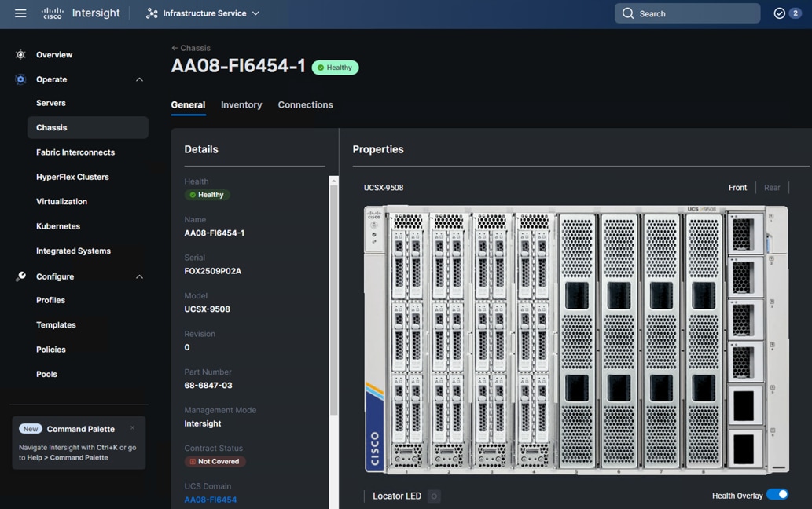Click the notification count badge 2
The width and height of the screenshot is (812, 509).
(x=795, y=13)
